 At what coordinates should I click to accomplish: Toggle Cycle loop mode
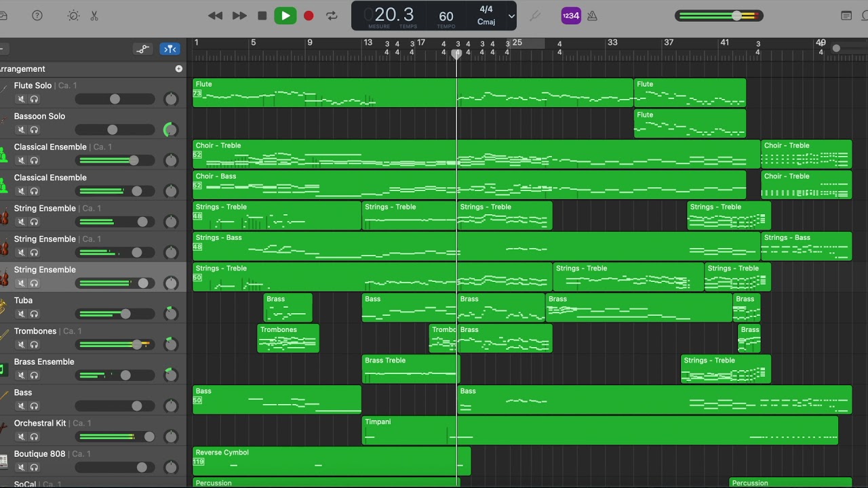pyautogui.click(x=332, y=16)
